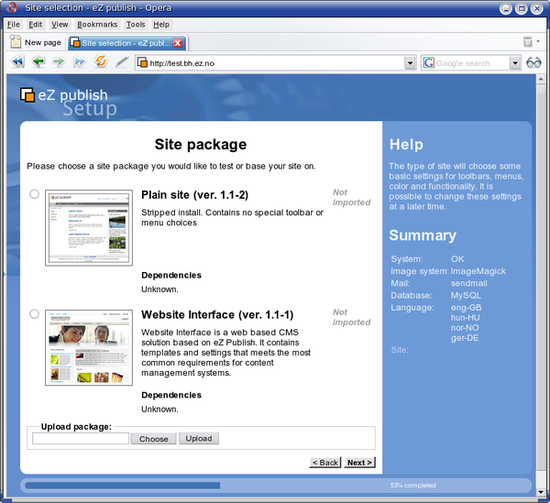Open the View menu
The height and width of the screenshot is (503, 550).
click(60, 25)
